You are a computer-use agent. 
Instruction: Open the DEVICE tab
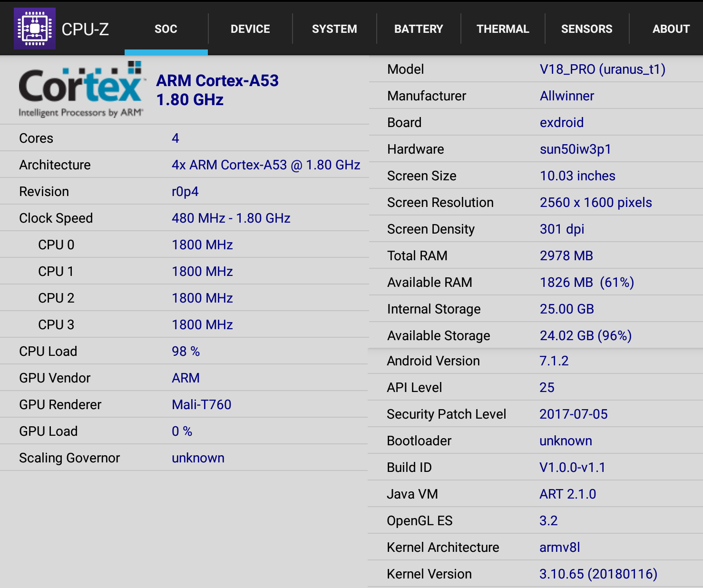pos(250,29)
